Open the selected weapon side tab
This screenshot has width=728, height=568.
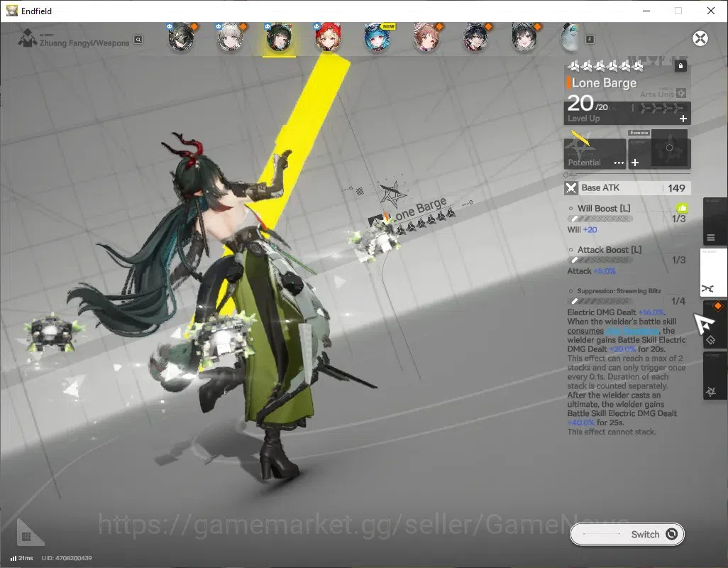pos(713,273)
